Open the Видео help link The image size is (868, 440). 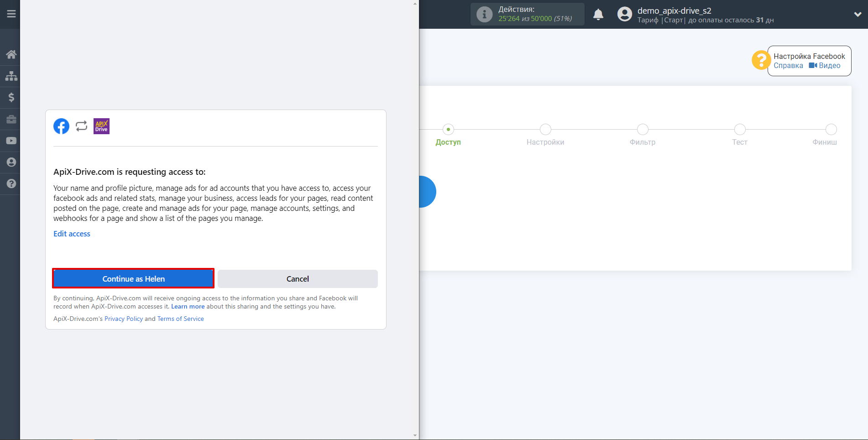click(824, 65)
